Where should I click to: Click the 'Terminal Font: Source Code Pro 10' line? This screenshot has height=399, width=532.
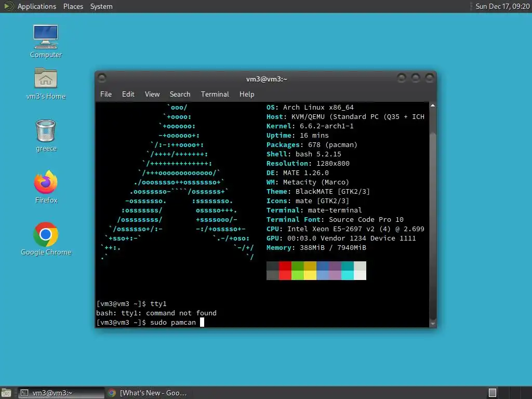pos(335,220)
